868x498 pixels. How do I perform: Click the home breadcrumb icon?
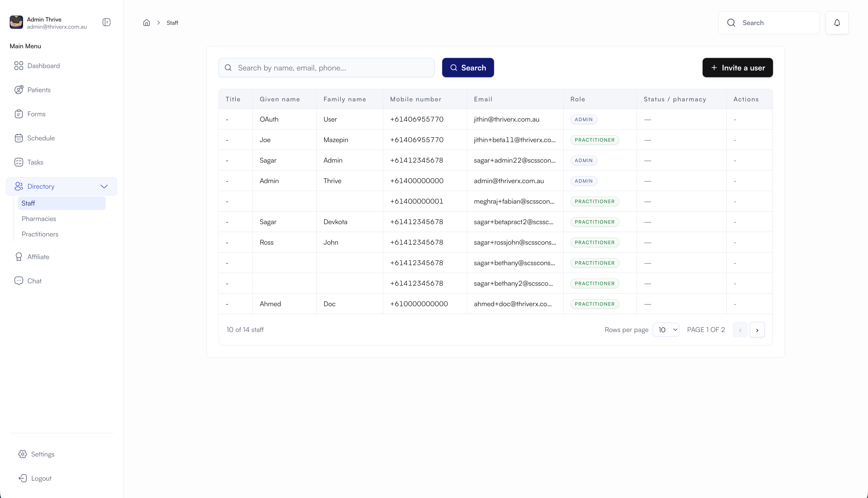[x=147, y=23]
